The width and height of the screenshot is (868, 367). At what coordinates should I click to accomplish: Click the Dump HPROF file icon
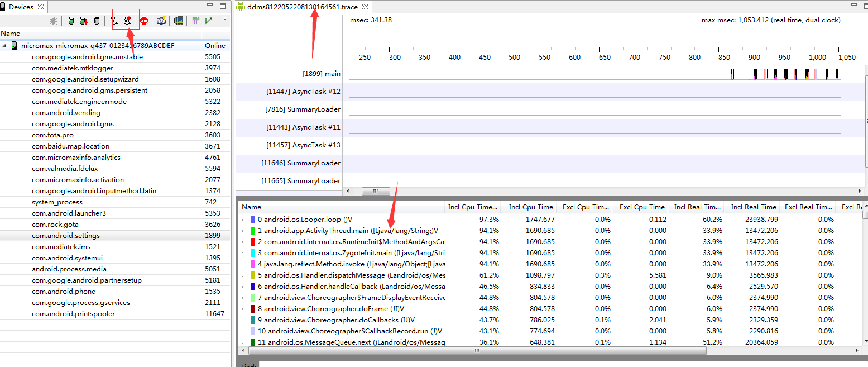[x=83, y=21]
